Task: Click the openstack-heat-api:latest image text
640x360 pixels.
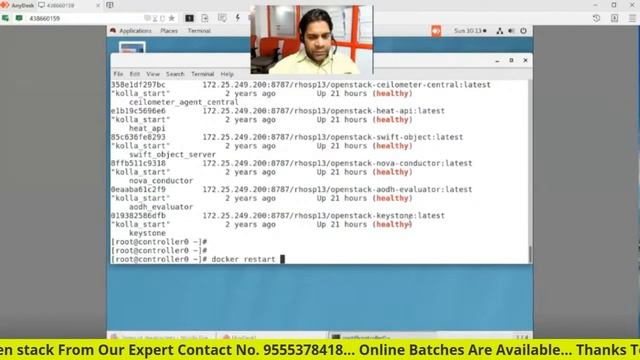Action: 387,111
